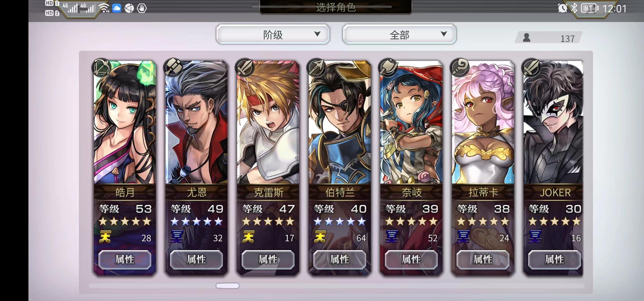Select the 尤恩 character portrait

coord(196,123)
